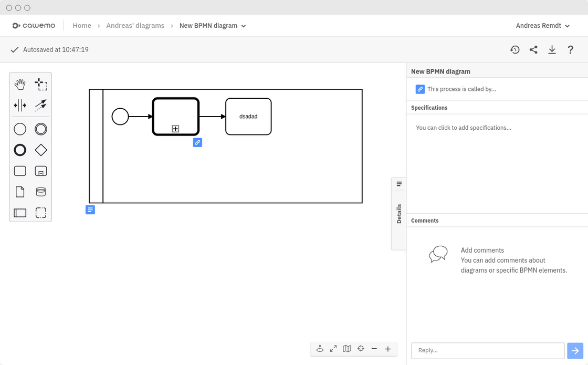Activate the Lasso selection tool
Viewport: 588px width, 365px height.
[x=40, y=84]
